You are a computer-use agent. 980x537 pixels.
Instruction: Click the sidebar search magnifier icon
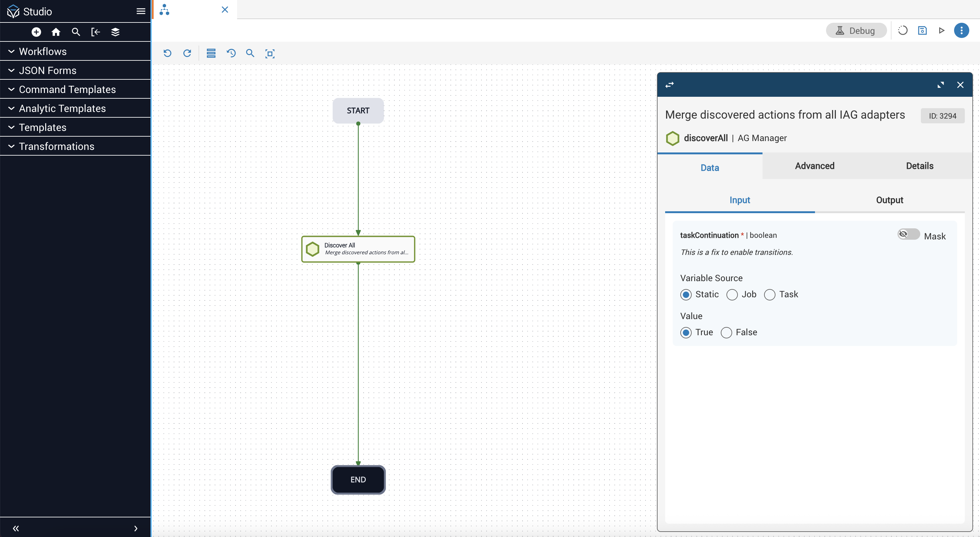[x=76, y=32]
